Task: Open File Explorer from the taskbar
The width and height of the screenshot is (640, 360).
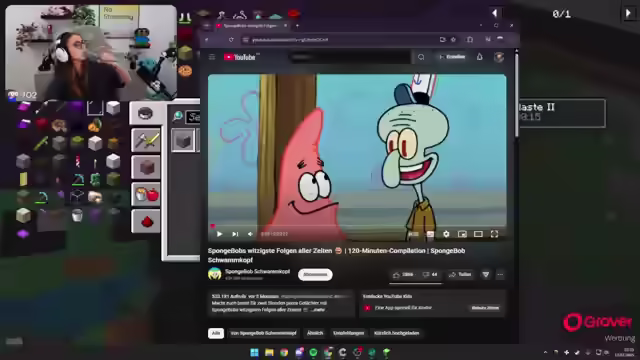Action: (269, 352)
